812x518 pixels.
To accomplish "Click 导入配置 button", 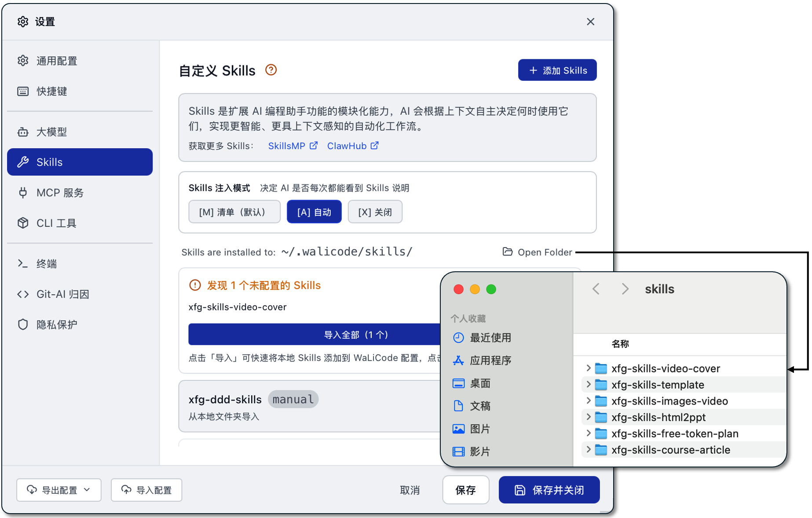I will coord(146,490).
